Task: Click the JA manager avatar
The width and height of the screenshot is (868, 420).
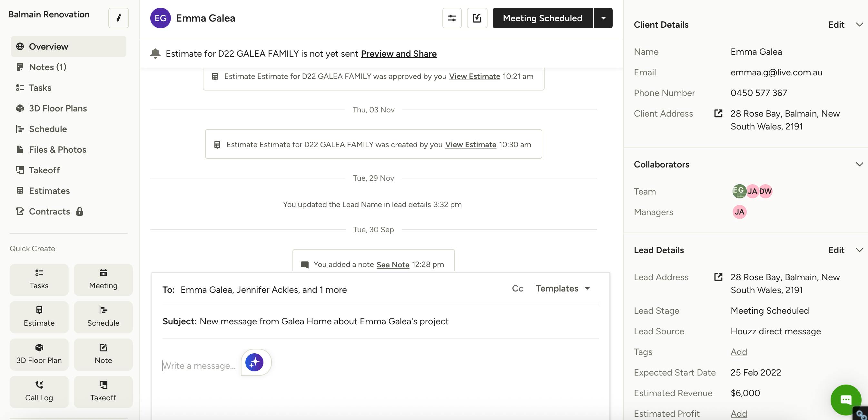Action: [739, 212]
